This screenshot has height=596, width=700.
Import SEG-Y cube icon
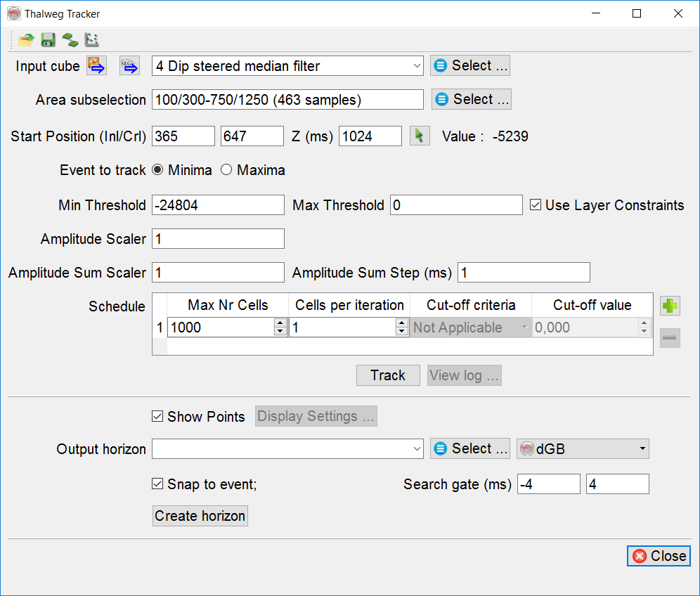[x=129, y=66]
